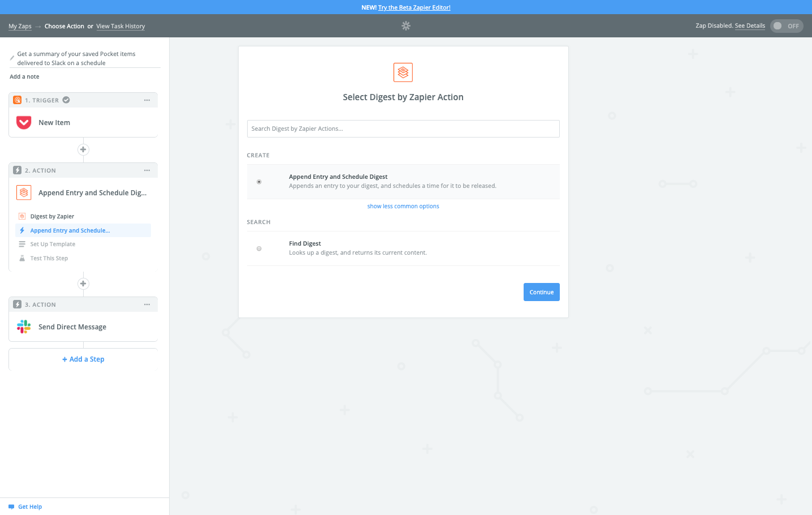Click the Zapier loading asterisk logo
Screen dimensions: 812x515
(x=406, y=26)
